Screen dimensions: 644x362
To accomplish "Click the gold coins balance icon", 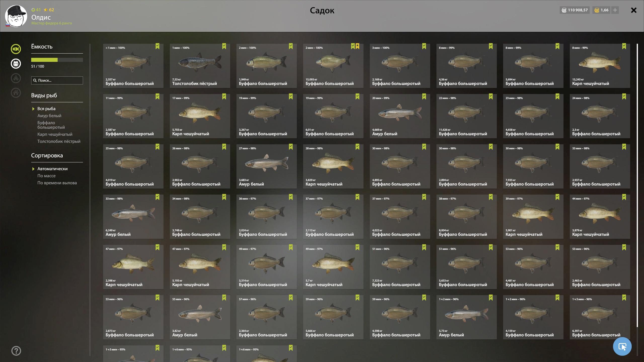I will [597, 10].
